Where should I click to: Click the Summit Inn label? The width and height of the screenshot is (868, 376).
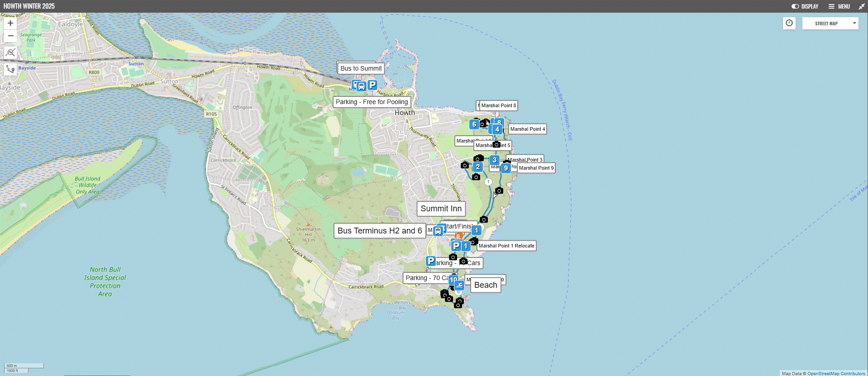(441, 209)
